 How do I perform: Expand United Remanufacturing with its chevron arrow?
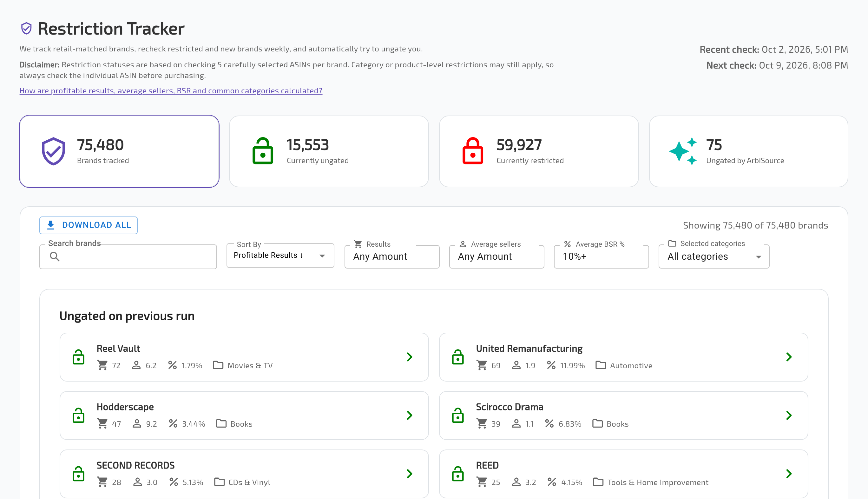click(x=789, y=357)
